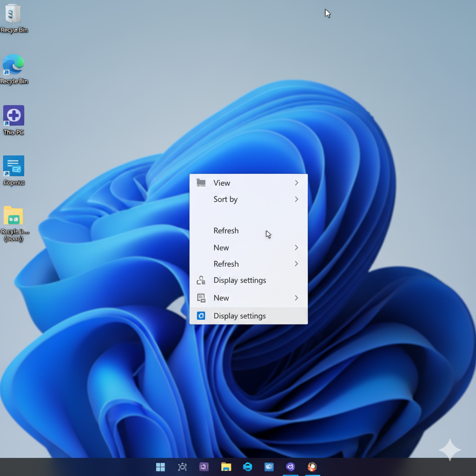Expand the View submenu arrow
Viewport: 476px width, 476px height.
(x=296, y=183)
